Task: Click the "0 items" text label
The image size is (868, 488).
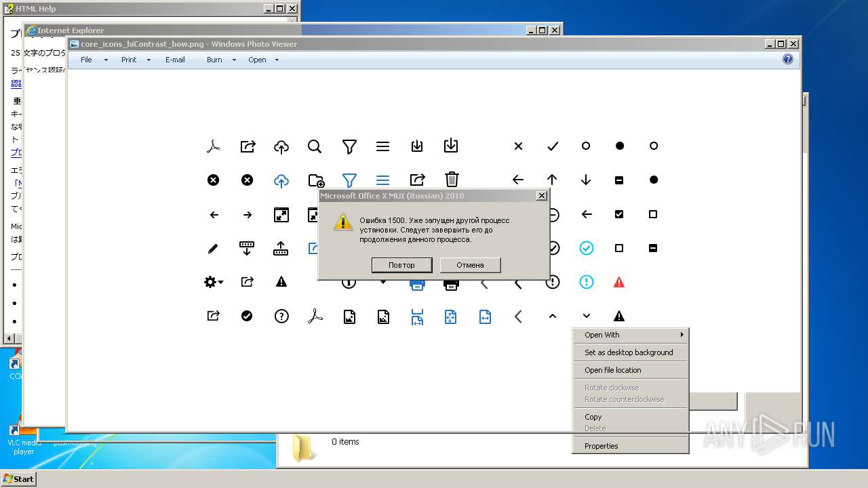Action: [345, 442]
